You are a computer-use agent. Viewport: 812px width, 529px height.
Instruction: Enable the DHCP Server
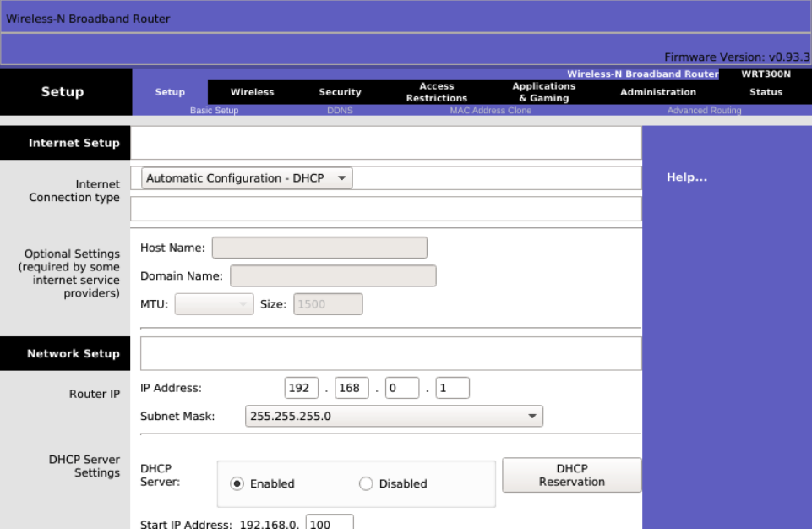(x=237, y=483)
